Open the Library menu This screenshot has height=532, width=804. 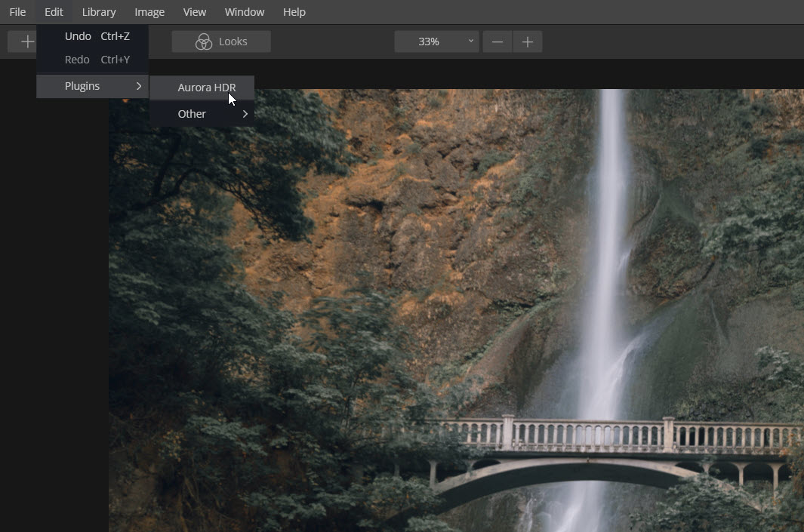[99, 12]
